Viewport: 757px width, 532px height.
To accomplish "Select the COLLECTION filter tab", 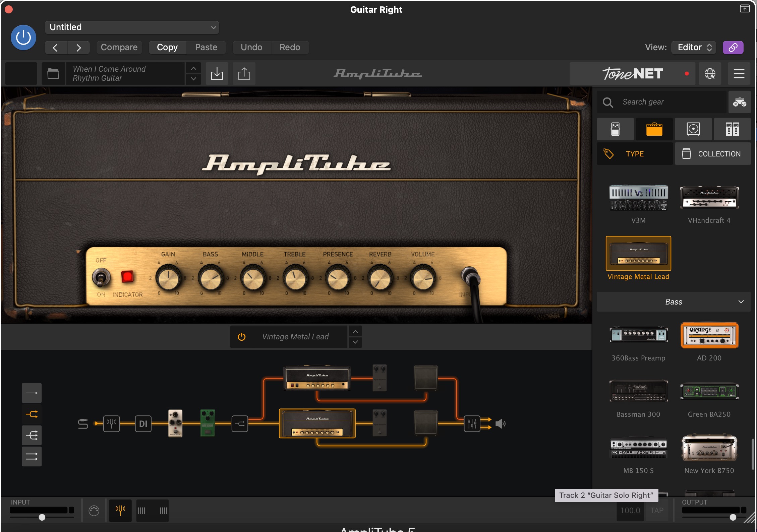I will [x=713, y=154].
